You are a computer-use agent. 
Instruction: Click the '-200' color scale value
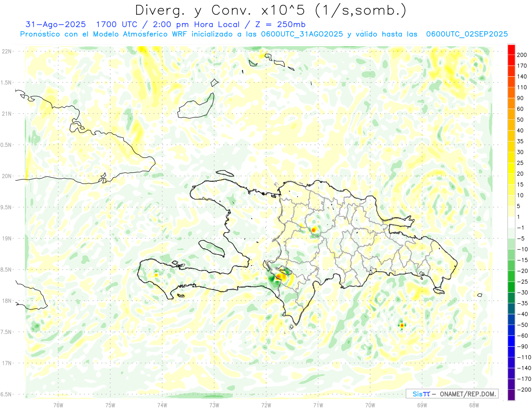pos(525,390)
